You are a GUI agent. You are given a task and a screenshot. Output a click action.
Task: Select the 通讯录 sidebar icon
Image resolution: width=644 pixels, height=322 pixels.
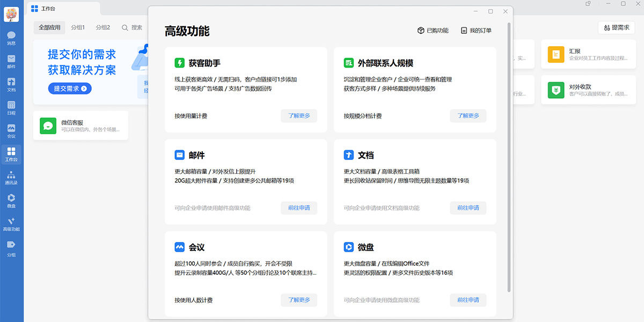11,178
